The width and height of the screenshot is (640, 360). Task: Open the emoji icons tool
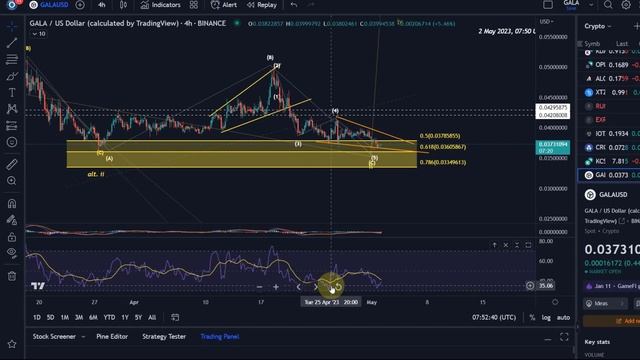click(12, 142)
